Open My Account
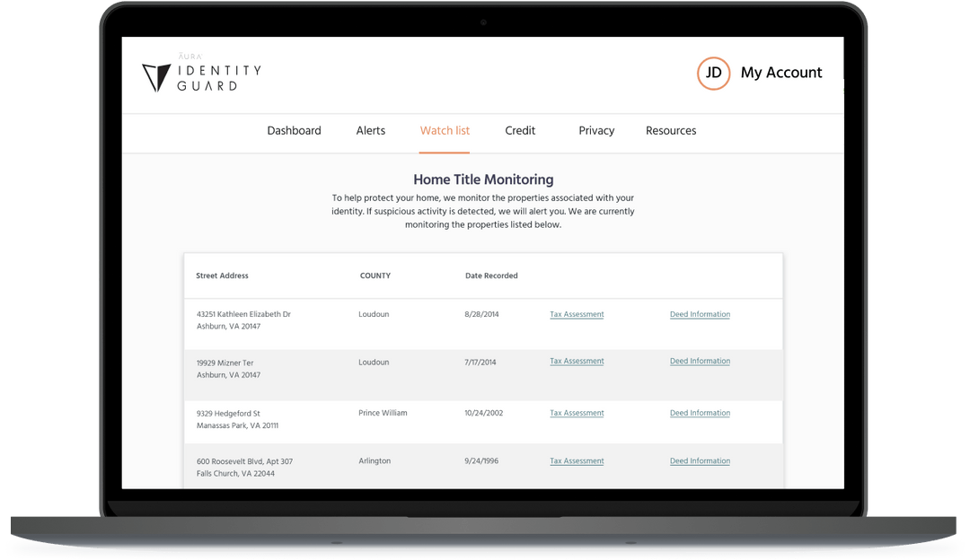The image size is (970, 560). pyautogui.click(x=780, y=73)
